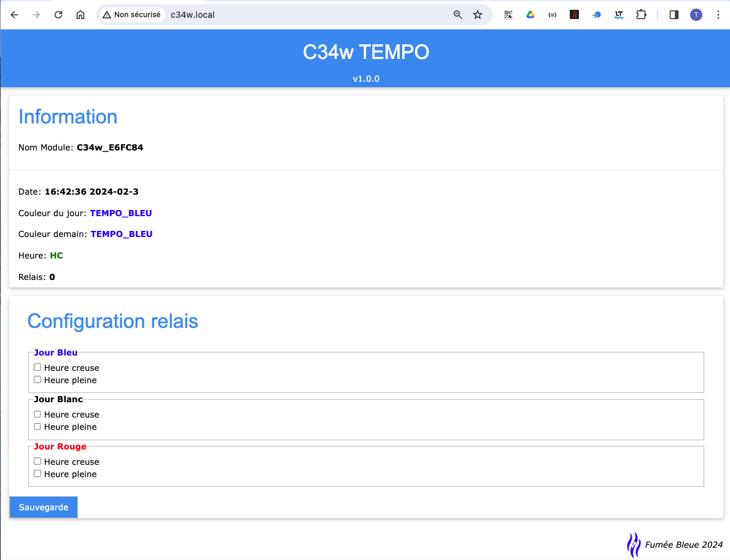Open the LanguageTool extension icon
The image size is (730, 560).
pos(619,15)
